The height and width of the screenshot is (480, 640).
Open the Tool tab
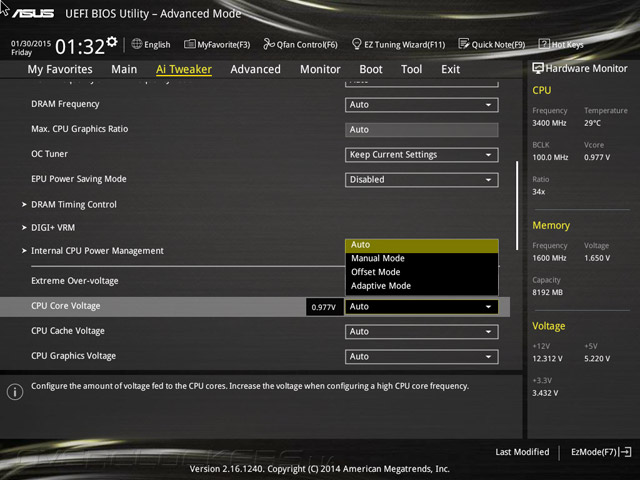[411, 69]
